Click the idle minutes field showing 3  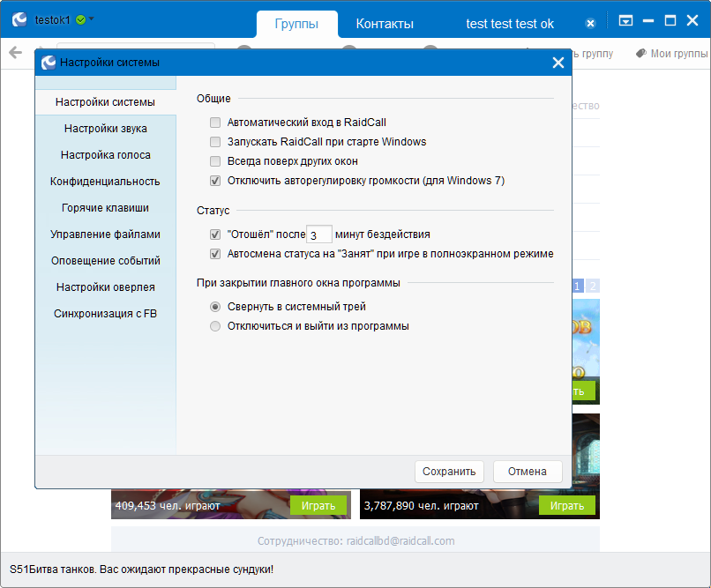319,234
